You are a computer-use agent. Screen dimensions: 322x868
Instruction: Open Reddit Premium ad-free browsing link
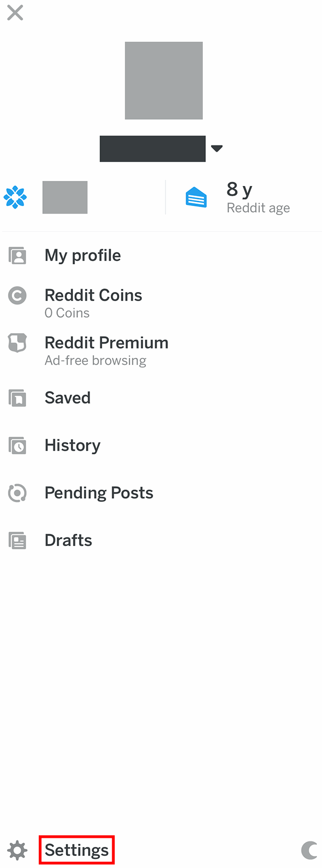pyautogui.click(x=106, y=351)
